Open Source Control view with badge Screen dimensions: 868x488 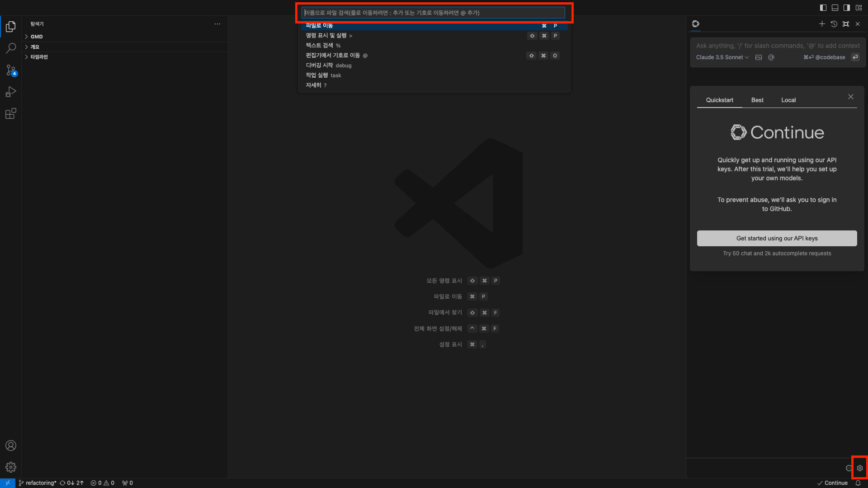[x=11, y=70]
